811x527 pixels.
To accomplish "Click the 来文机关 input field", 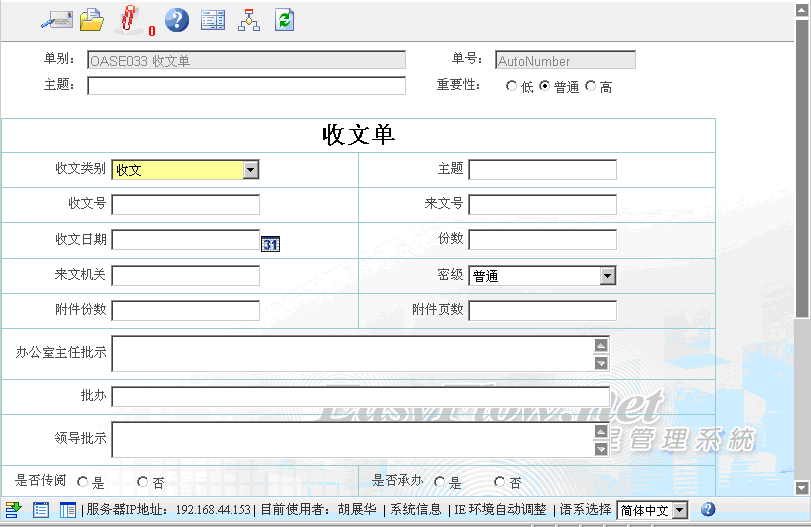I will [185, 276].
